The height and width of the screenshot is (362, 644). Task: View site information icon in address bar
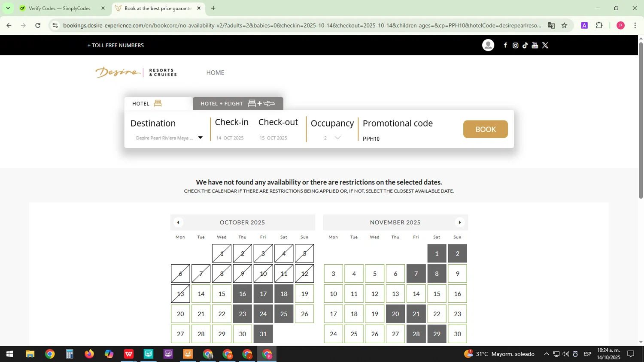pos(55,25)
